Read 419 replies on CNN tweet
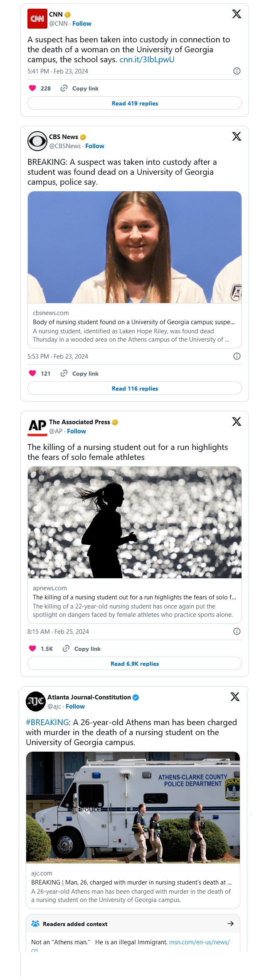 [135, 103]
